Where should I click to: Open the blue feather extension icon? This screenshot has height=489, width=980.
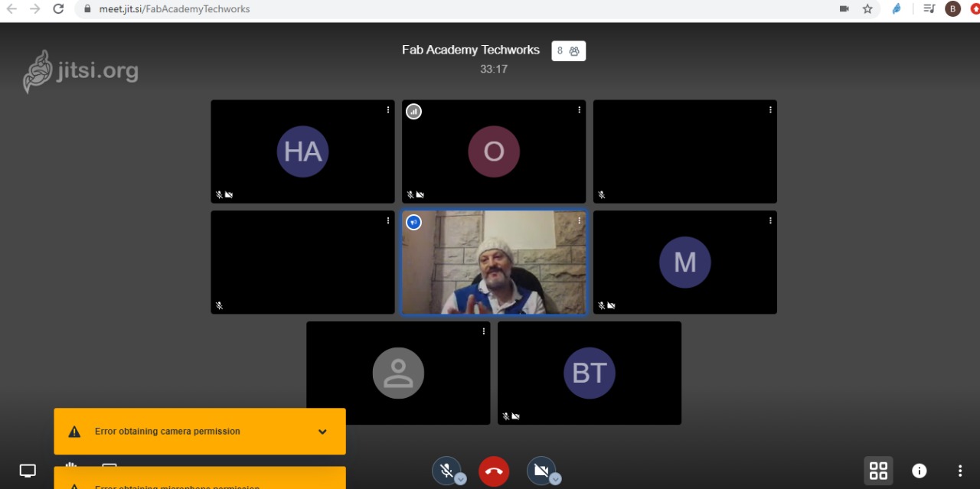pyautogui.click(x=897, y=9)
